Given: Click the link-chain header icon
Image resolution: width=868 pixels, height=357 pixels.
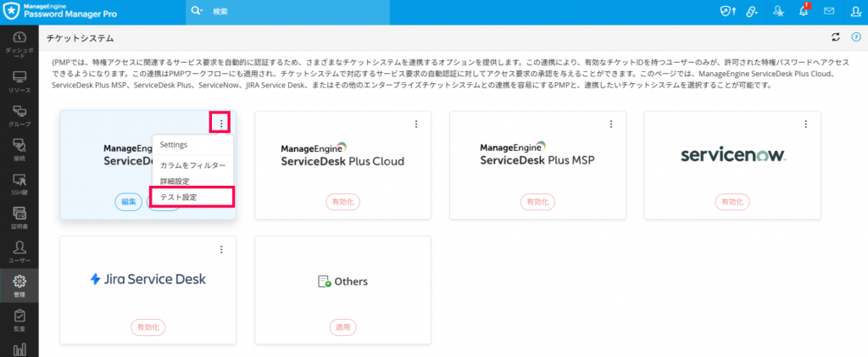Looking at the screenshot, I should tap(751, 11).
